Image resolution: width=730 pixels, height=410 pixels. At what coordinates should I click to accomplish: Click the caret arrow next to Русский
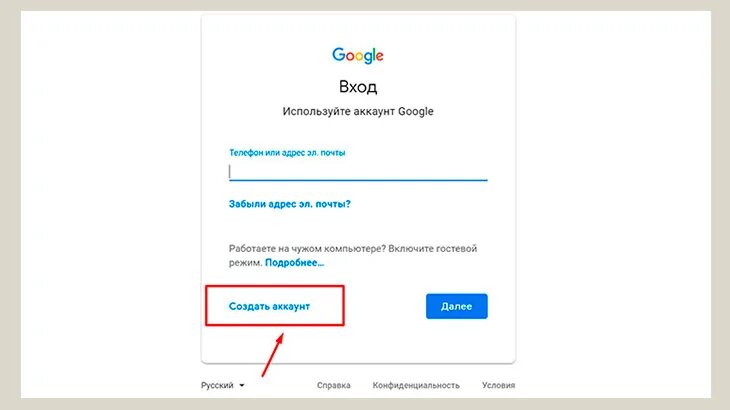click(x=242, y=385)
